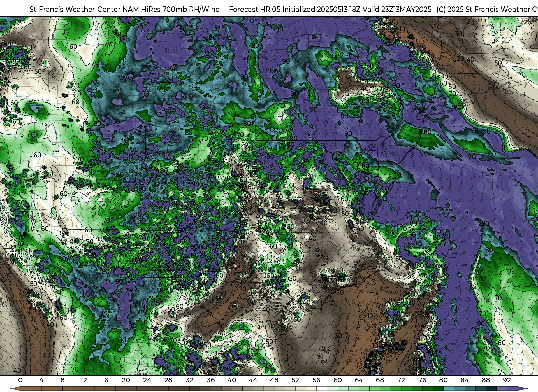538x392 pixels.
Task: Select the '20' tick on the color bar legend
Action: pos(126,380)
